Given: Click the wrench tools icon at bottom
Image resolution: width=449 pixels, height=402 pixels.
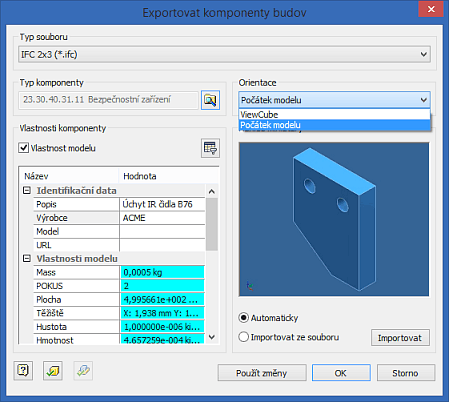Looking at the screenshot, I should pyautogui.click(x=83, y=370).
